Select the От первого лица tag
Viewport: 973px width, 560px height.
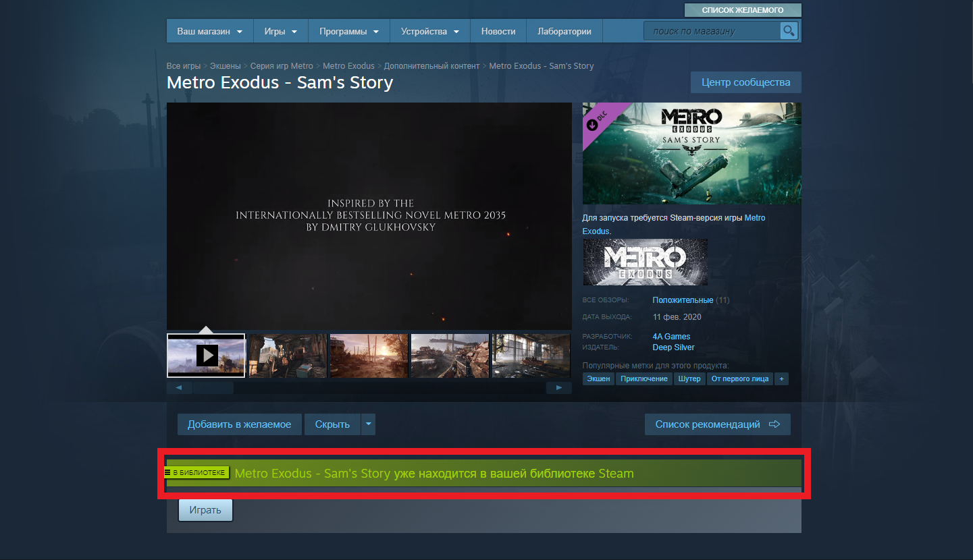point(740,379)
